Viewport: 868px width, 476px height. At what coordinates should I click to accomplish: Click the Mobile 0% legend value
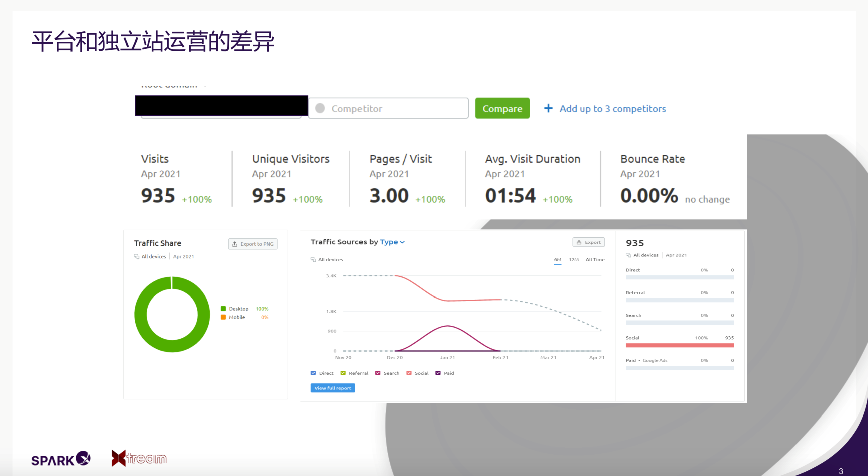pos(265,317)
